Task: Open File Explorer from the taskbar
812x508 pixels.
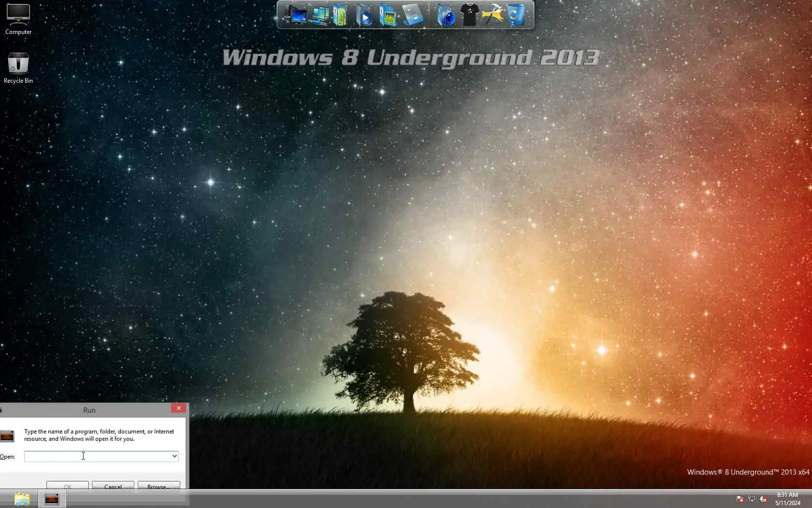Action: [x=22, y=499]
